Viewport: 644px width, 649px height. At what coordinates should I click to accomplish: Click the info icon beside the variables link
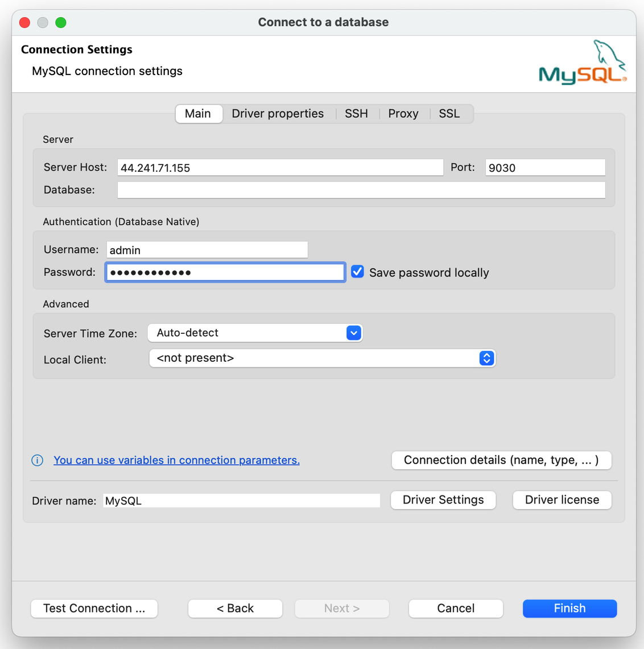[37, 460]
